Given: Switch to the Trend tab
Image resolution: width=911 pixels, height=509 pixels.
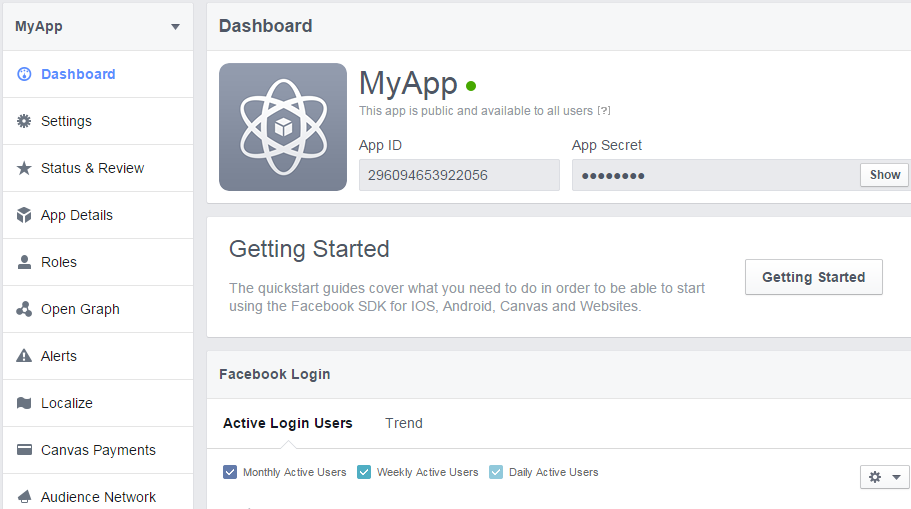Looking at the screenshot, I should click(404, 423).
